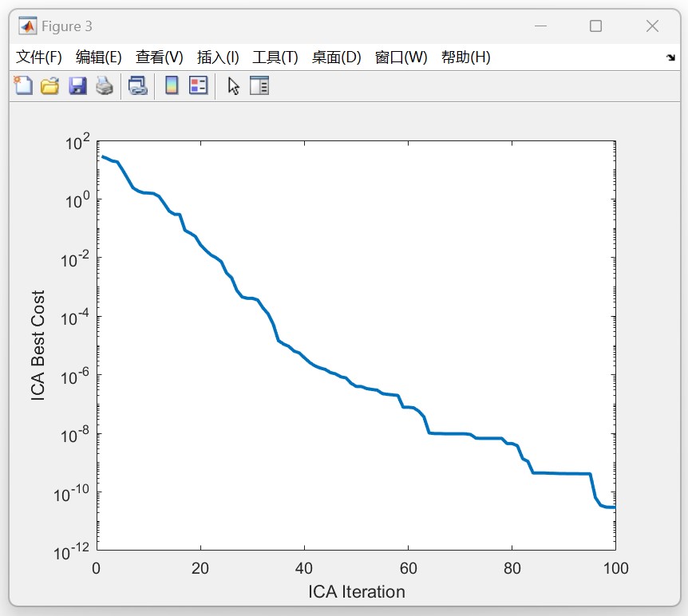The height and width of the screenshot is (616, 688).
Task: Open the 工具(T) menu
Action: point(275,57)
